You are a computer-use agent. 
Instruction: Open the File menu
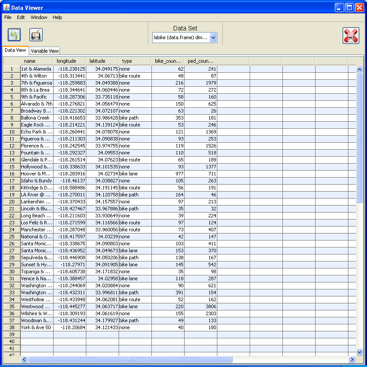click(8, 17)
